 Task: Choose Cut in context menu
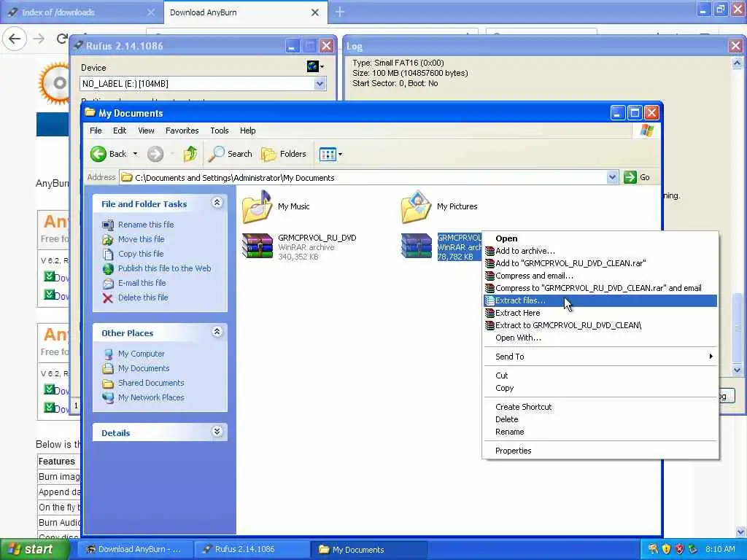pyautogui.click(x=600, y=376)
